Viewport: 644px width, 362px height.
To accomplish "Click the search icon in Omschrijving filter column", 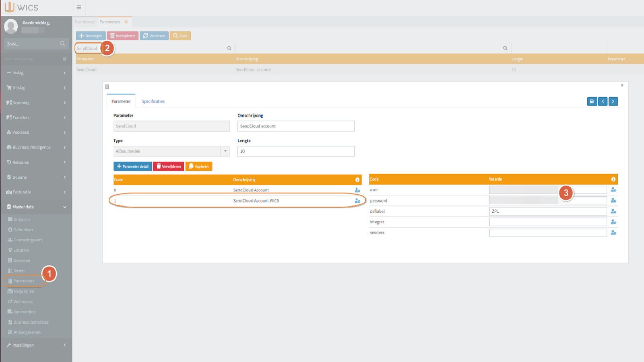I will coord(505,48).
